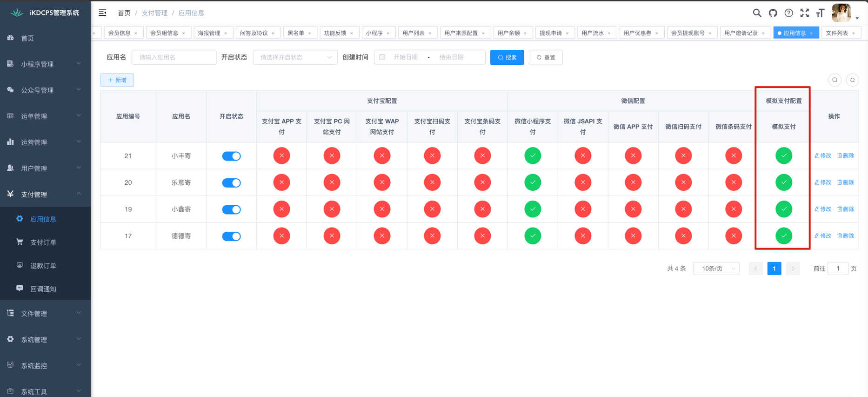This screenshot has width=868, height=397.
Task: Close the 黑名单 tab
Action: (310, 33)
